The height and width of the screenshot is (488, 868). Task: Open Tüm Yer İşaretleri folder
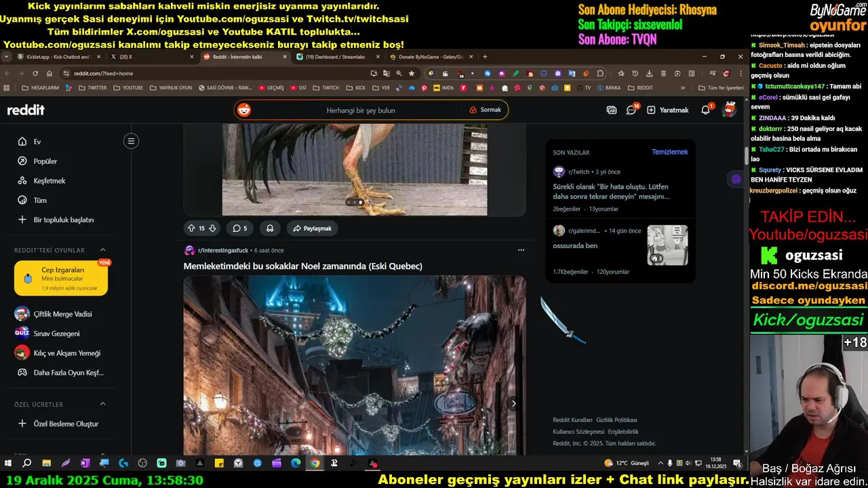coord(720,87)
